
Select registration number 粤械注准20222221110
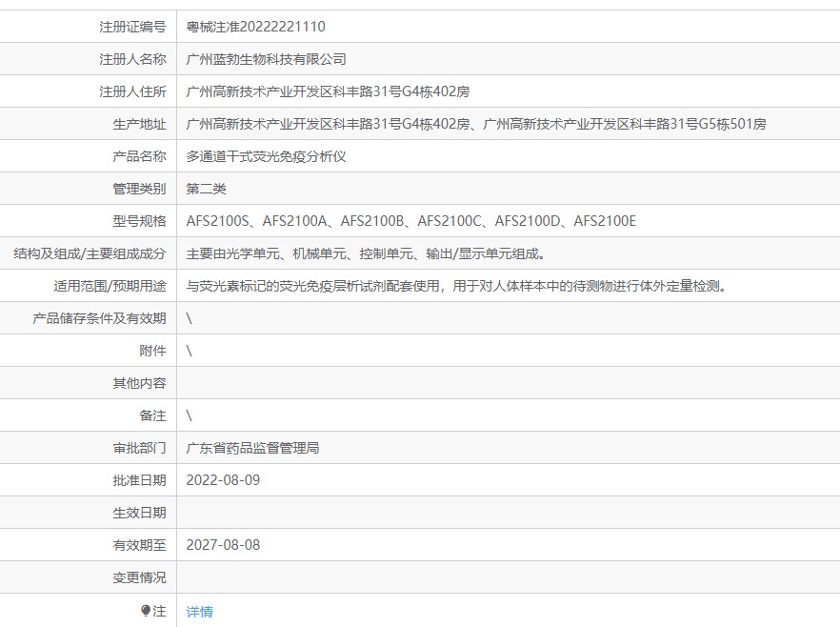pyautogui.click(x=255, y=27)
